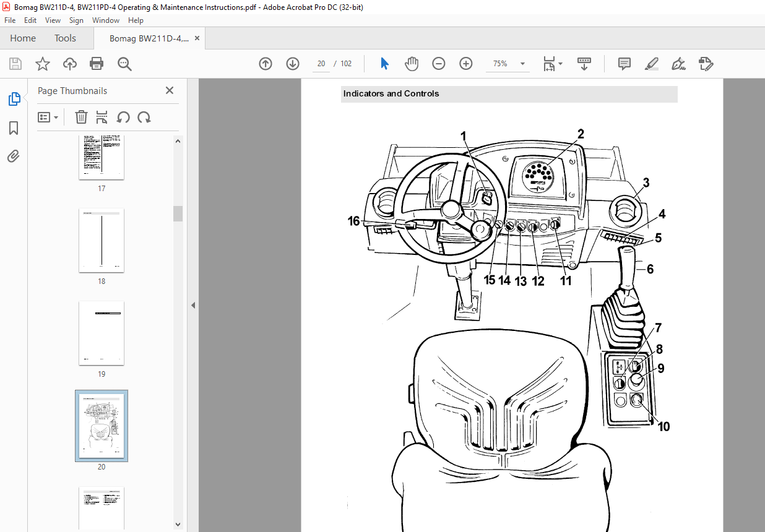Open the Help menu
The image size is (765, 532).
(x=136, y=20)
